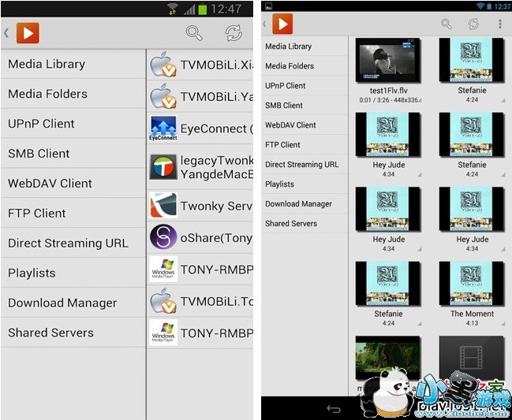Open Shared Servers in the right screen
Image resolution: width=512 pixels, height=420 pixels.
click(x=305, y=223)
